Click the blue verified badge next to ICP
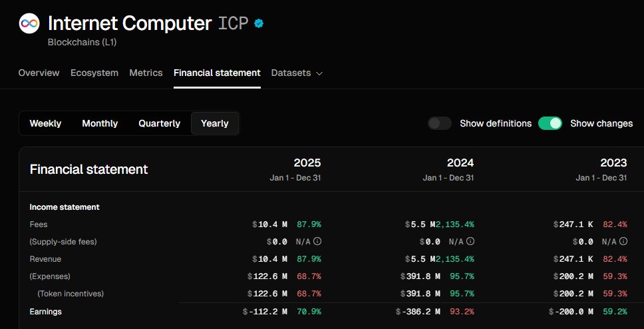 (x=259, y=23)
